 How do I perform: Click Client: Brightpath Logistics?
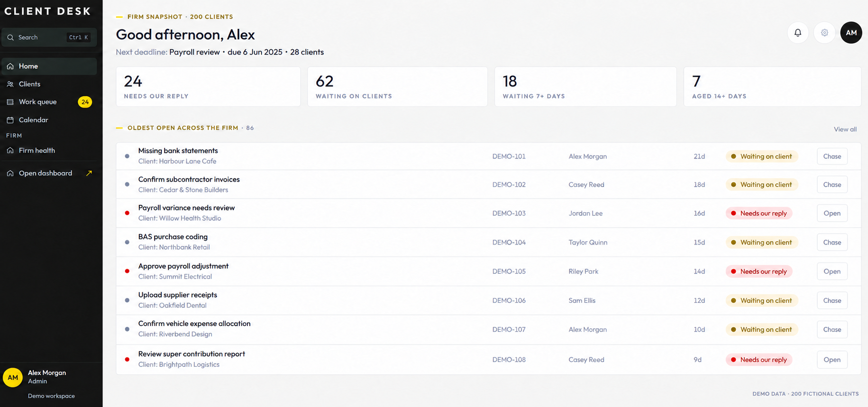[179, 364]
